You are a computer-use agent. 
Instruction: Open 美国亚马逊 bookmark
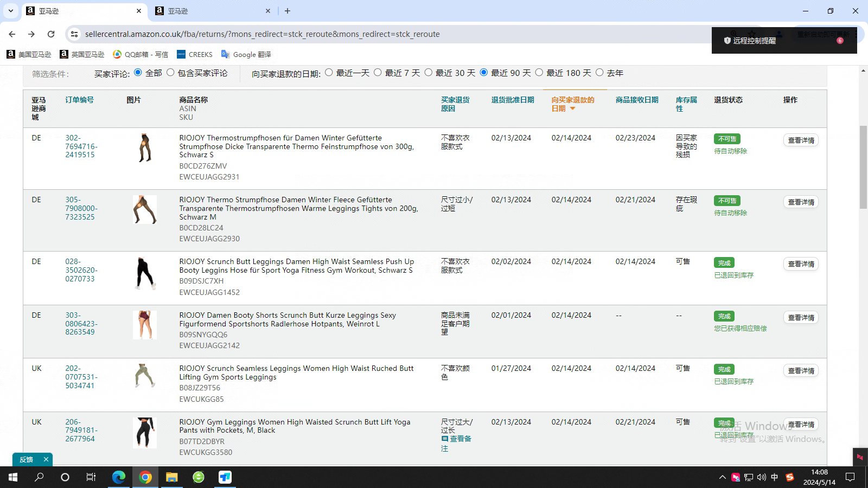point(29,54)
